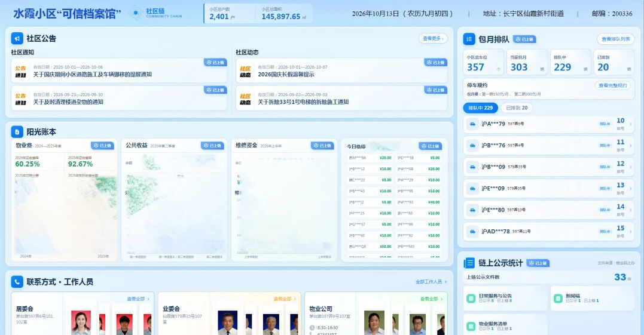Click the car icon for 沪E***09
The height and width of the screenshot is (335, 644).
[x=473, y=188]
